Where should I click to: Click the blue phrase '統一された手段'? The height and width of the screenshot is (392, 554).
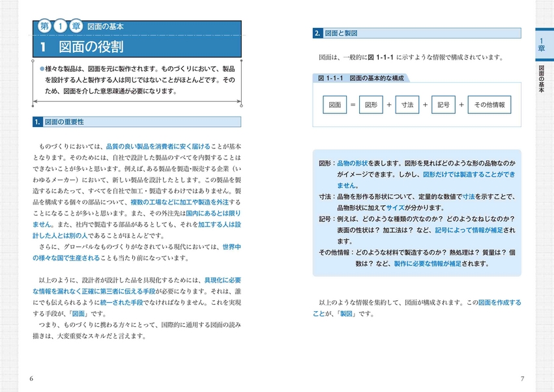(121, 302)
